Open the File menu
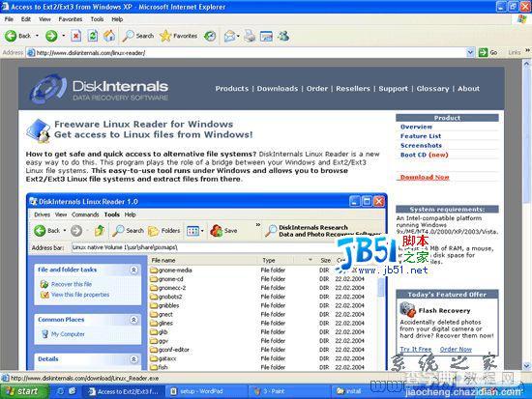The image size is (532, 399). [9, 19]
